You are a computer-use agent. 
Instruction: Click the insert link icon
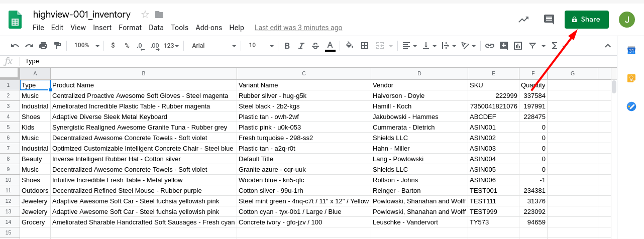point(489,46)
